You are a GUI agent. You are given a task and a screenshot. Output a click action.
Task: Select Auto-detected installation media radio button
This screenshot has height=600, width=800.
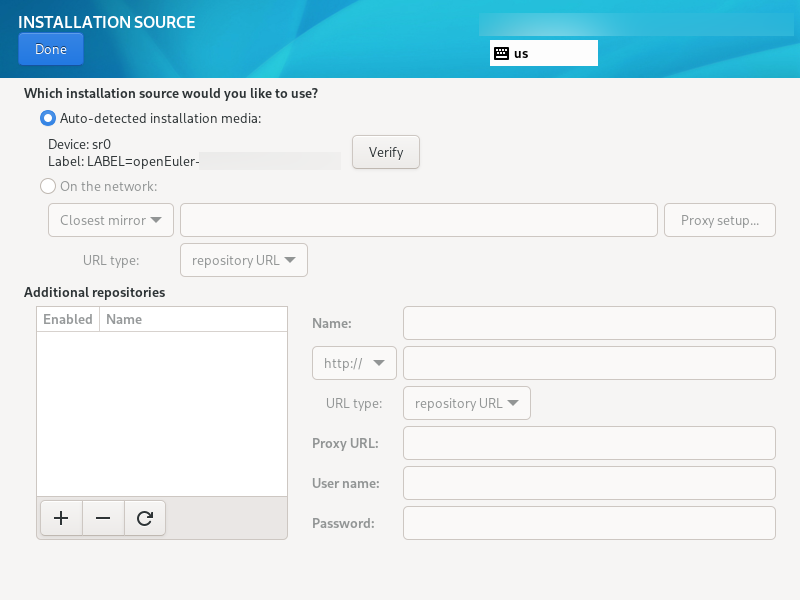coord(48,118)
